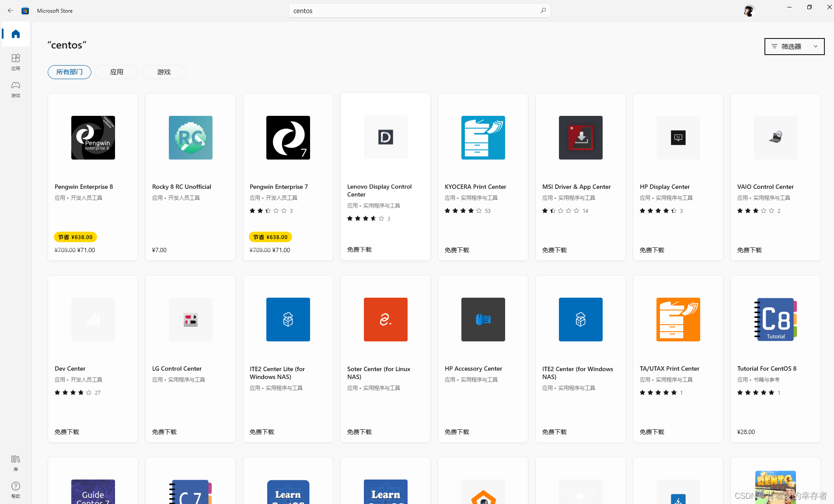Open ITE2 Center for Windows NAS icon
834x504 pixels.
(581, 320)
